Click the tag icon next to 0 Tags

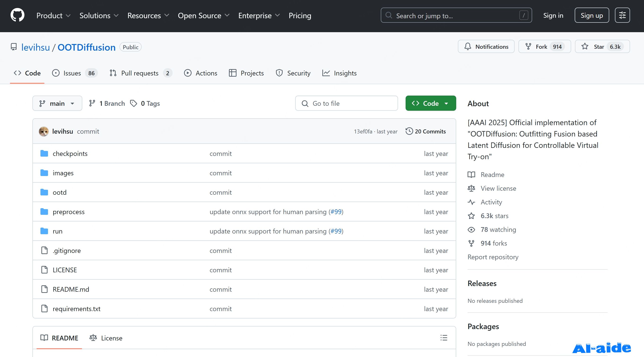[133, 103]
